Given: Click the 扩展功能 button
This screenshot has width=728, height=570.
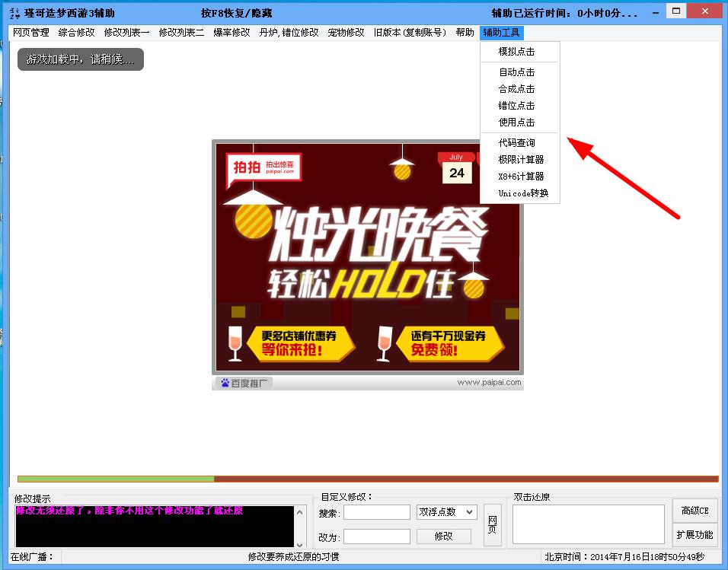Looking at the screenshot, I should coord(694,535).
